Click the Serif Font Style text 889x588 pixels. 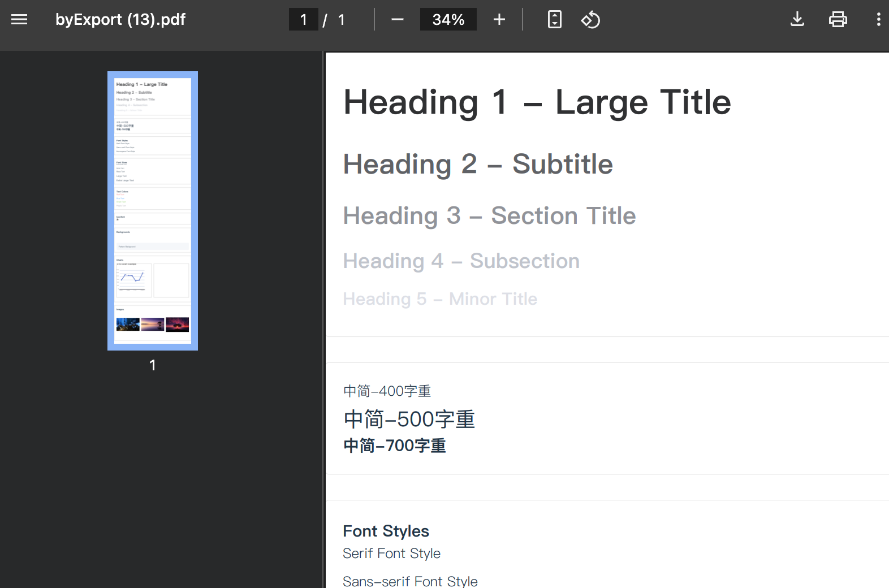coord(392,554)
